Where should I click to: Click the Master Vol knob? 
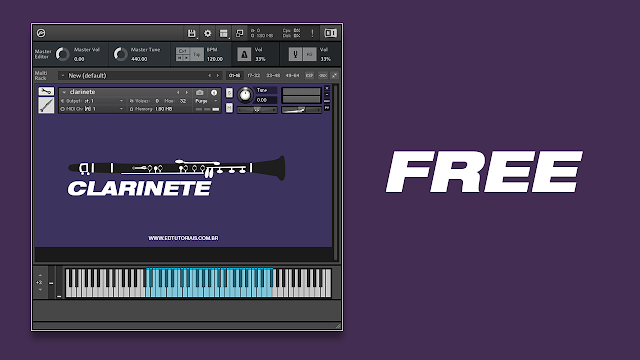(62, 54)
